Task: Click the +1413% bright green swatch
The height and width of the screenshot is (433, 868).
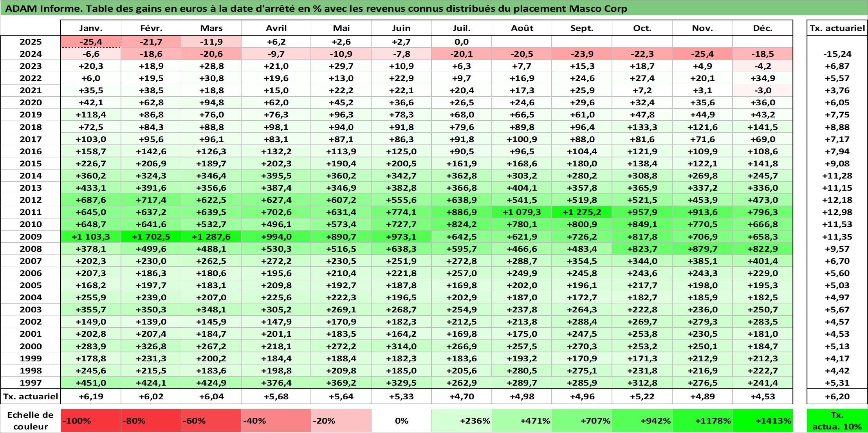Action: 763,420
